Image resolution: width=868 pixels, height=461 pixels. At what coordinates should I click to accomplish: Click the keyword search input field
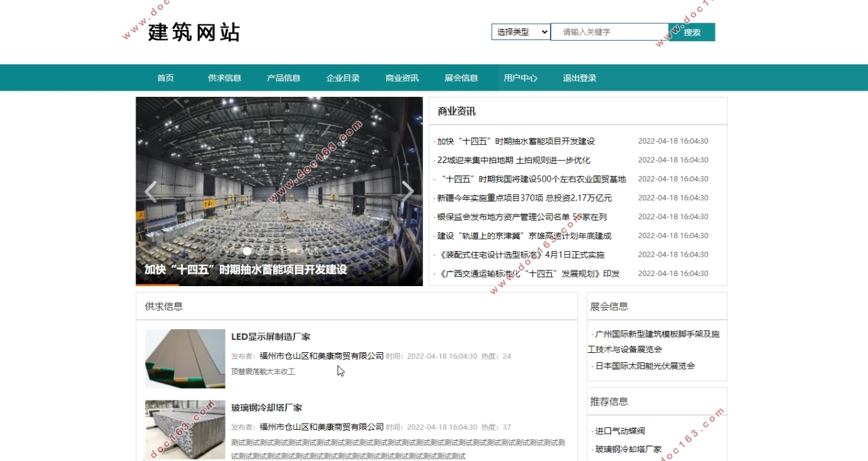point(609,32)
